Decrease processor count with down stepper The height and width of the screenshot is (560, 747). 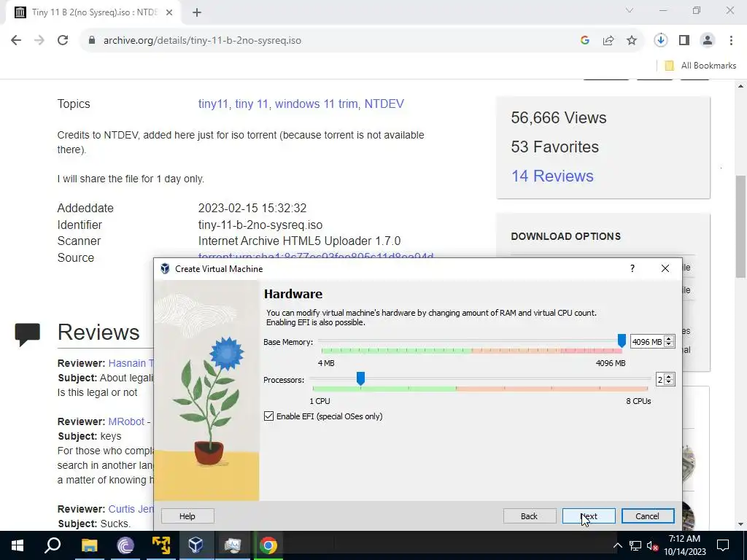[669, 382]
